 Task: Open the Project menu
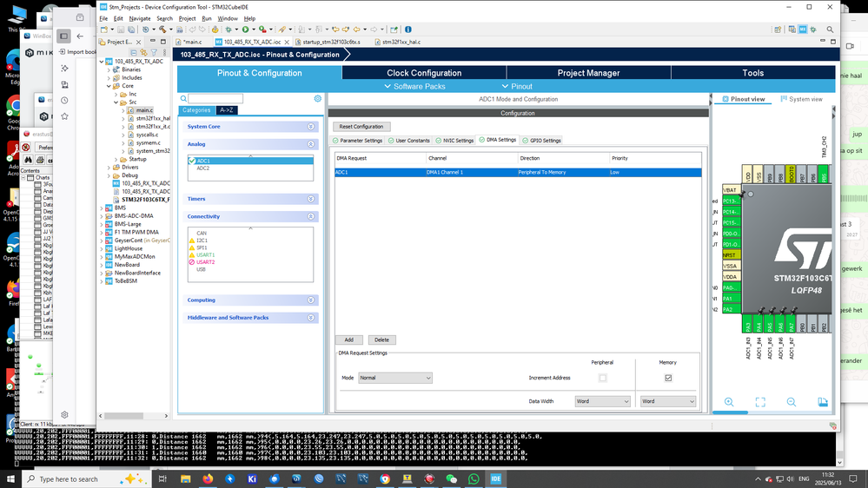(187, 18)
